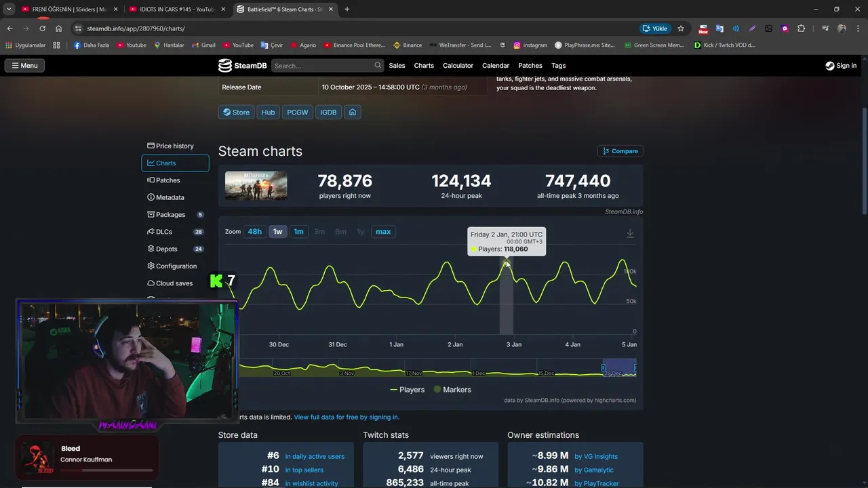This screenshot has width=868, height=488.
Task: Open in top sellers link
Action: 304,470
